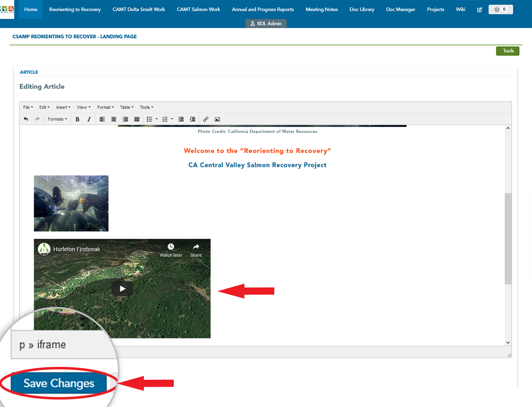
Task: Open bullet list style options arrow
Action: click(x=156, y=119)
